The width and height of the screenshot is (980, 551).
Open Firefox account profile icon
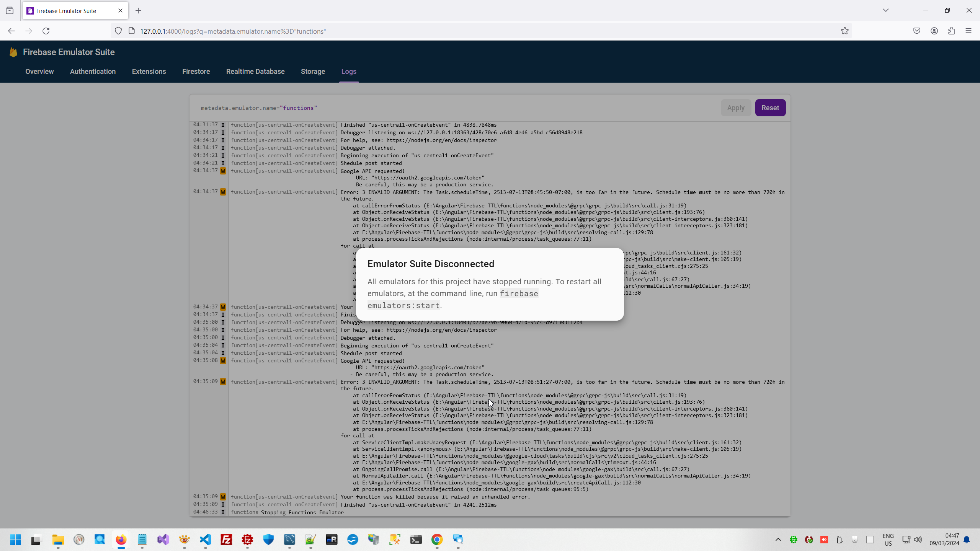click(x=934, y=31)
